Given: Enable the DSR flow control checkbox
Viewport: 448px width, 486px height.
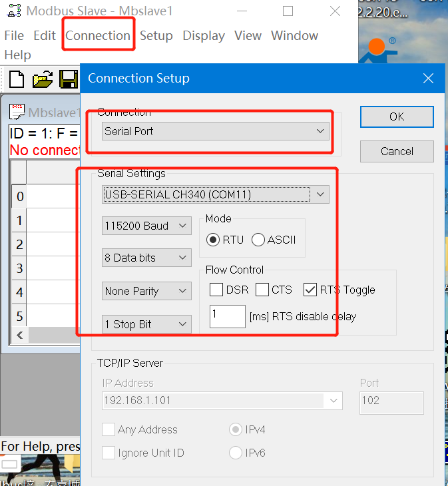Looking at the screenshot, I should tap(216, 290).
